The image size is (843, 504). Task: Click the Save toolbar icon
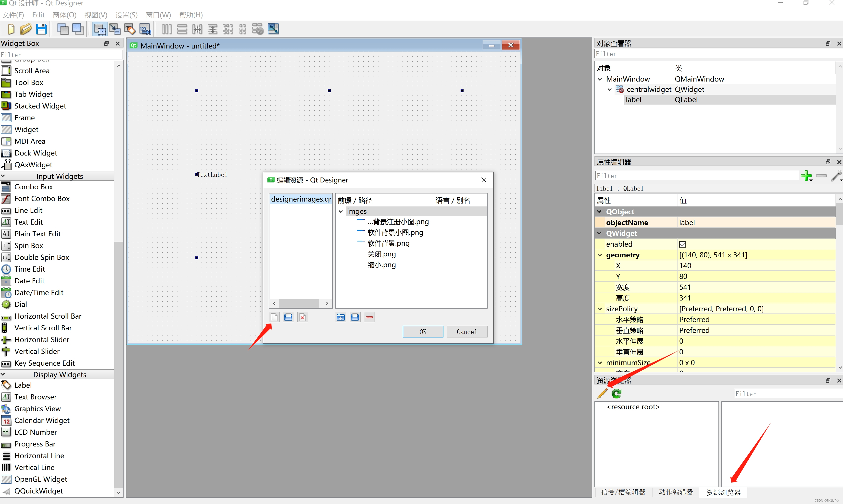41,29
